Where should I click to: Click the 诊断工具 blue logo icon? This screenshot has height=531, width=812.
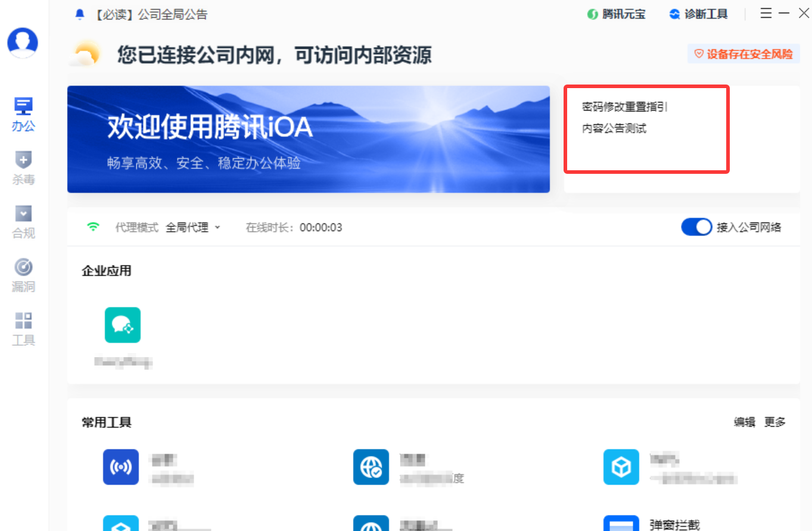click(x=674, y=14)
